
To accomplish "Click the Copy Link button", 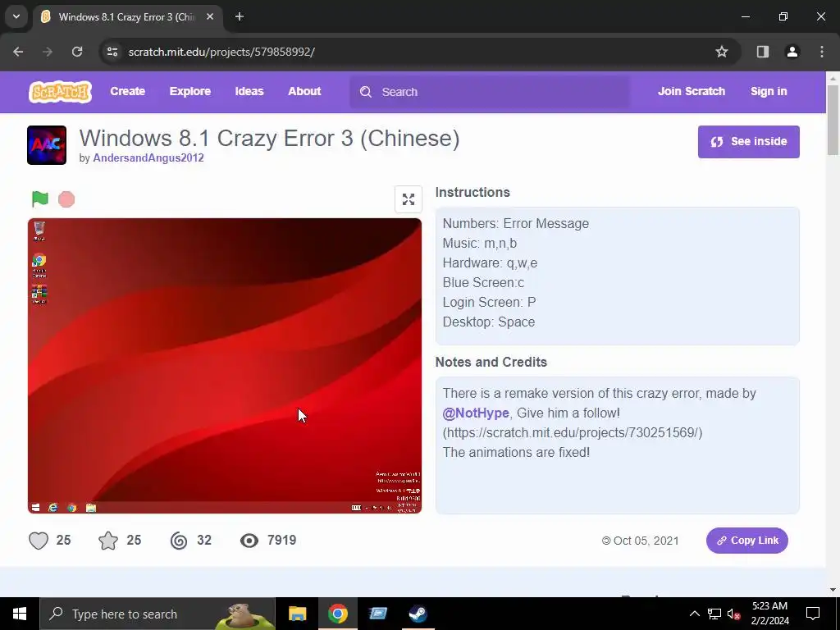I will click(x=746, y=541).
